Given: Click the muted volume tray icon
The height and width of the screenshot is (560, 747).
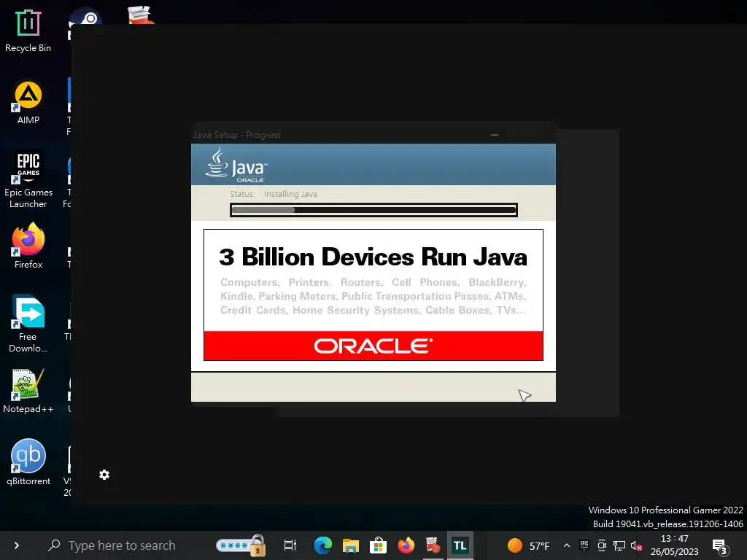Looking at the screenshot, I should click(x=636, y=545).
